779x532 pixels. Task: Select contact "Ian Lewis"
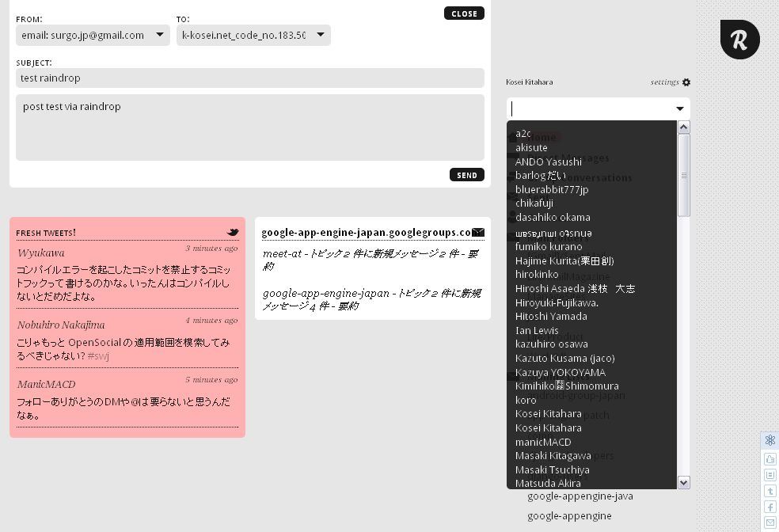(x=537, y=330)
